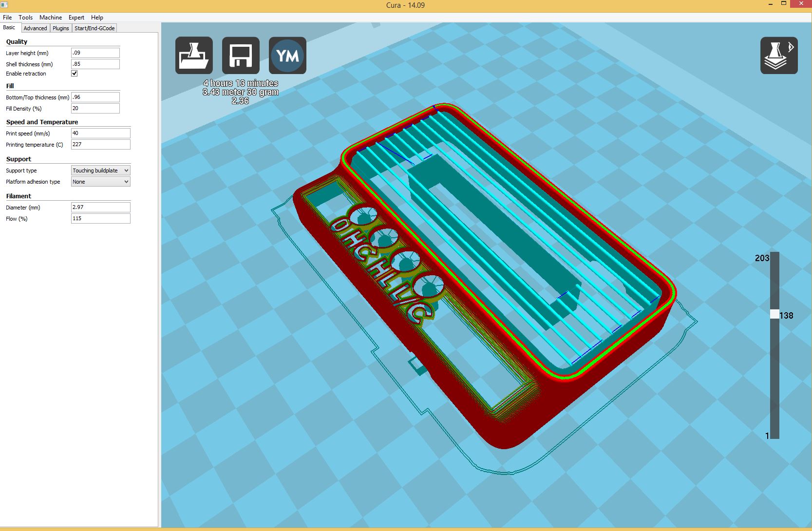Screen dimensions: 812x531
Task: Minimize the Cura window
Action: [x=771, y=4]
